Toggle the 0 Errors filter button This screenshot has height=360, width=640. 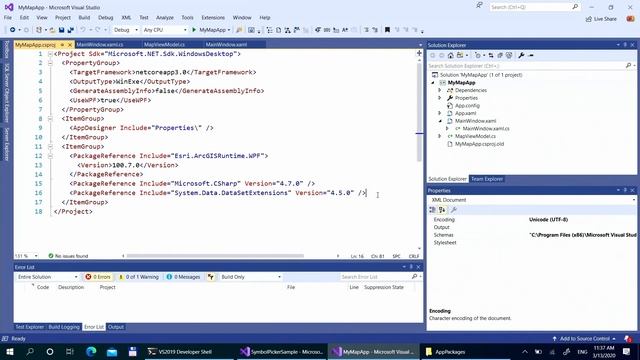(98, 277)
